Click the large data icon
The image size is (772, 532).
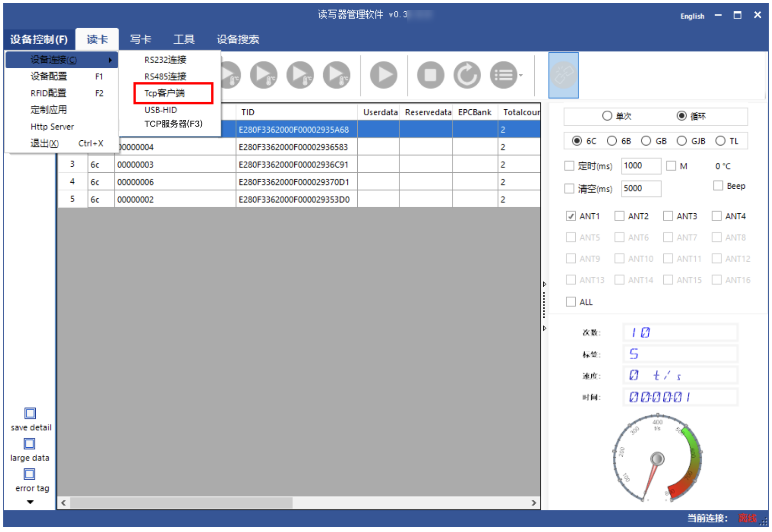pos(30,444)
